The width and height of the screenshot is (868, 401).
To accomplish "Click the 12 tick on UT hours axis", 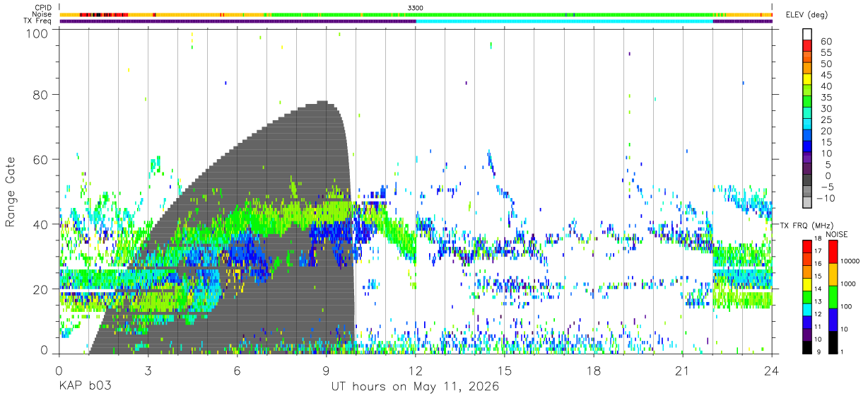I will [416, 371].
